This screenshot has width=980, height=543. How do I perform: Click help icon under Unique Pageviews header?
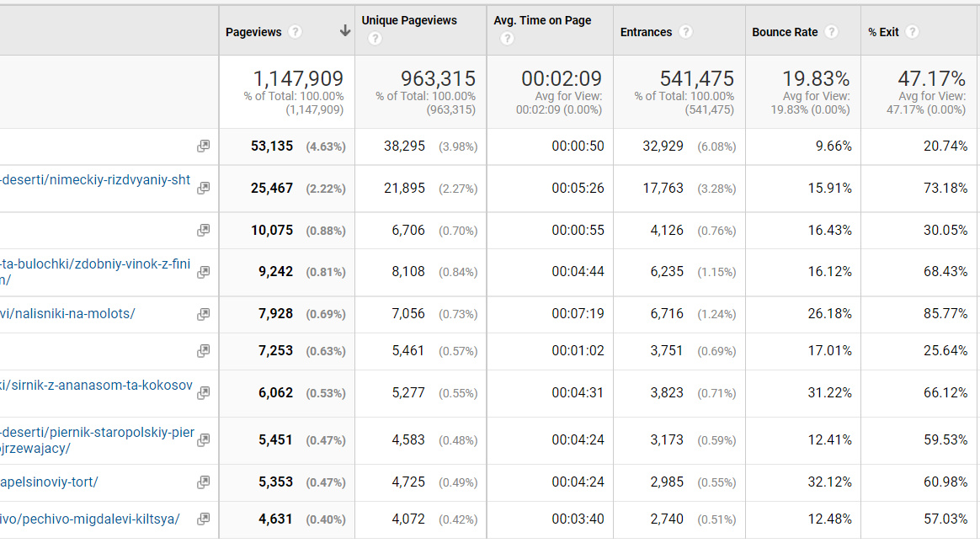pos(375,39)
